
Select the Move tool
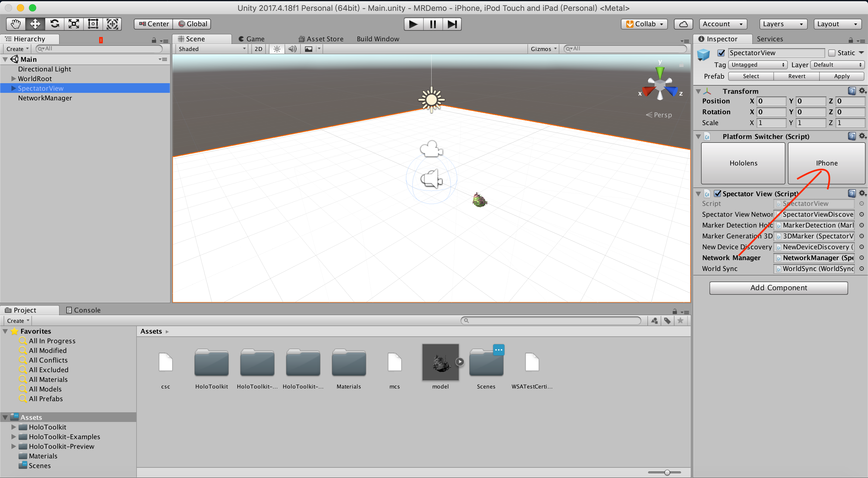point(35,24)
